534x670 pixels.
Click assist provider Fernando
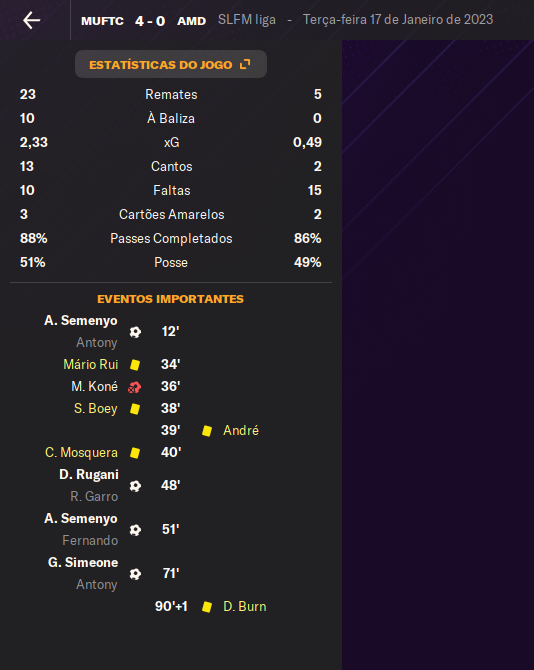[x=90, y=541]
